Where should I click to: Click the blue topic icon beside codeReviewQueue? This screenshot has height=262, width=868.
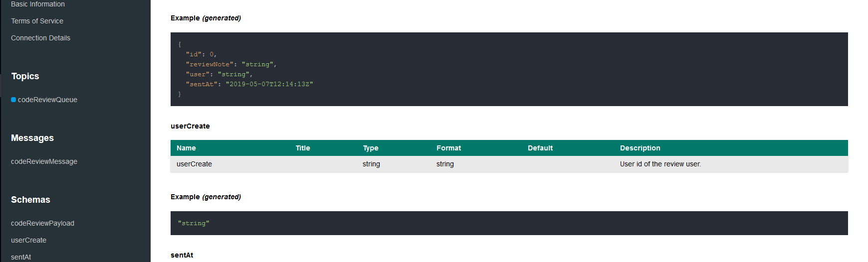coord(13,100)
